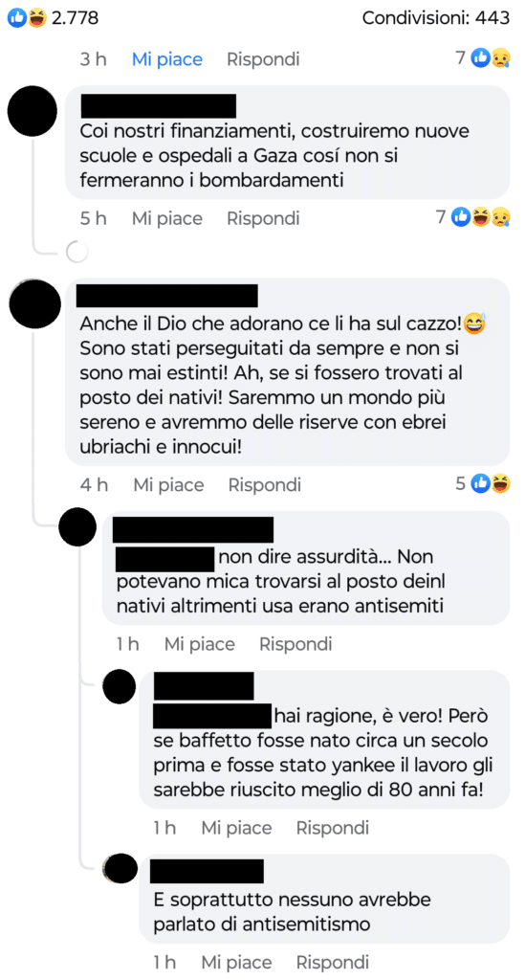Reply to the 5 h Gaza comment

[x=263, y=218]
